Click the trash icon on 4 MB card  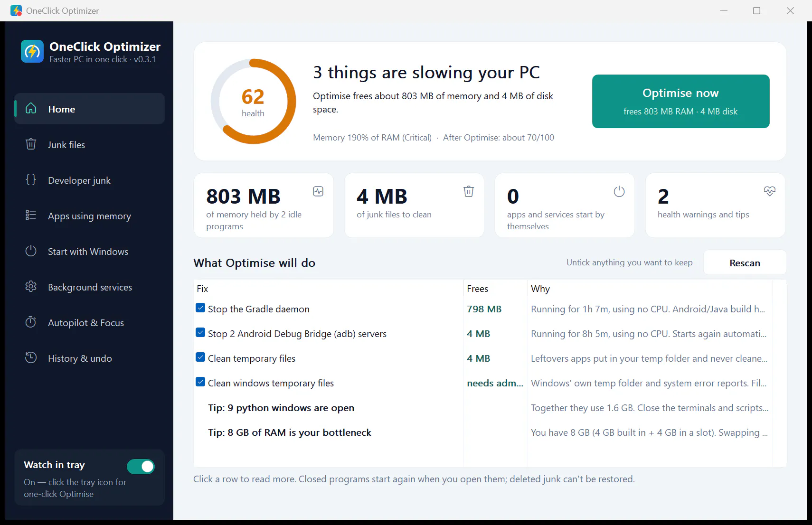tap(469, 191)
